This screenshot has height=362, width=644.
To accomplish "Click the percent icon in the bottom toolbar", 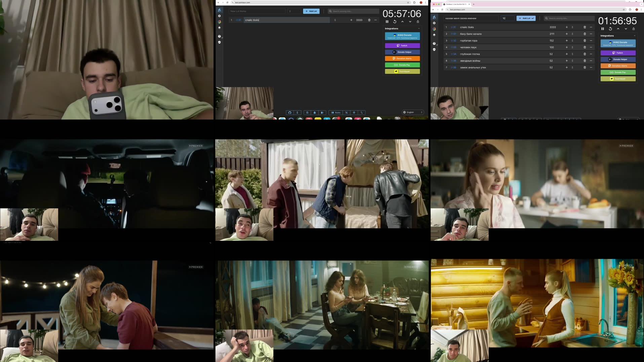I will [346, 112].
